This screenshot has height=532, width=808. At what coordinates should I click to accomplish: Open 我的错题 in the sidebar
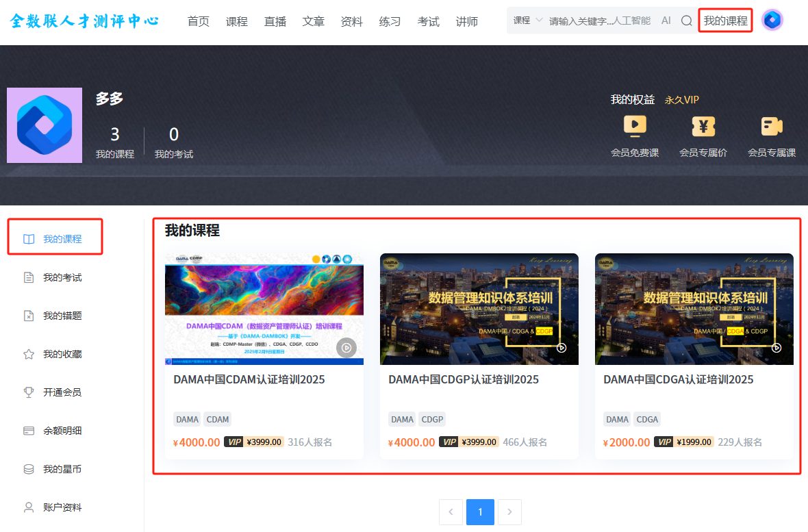pos(62,316)
